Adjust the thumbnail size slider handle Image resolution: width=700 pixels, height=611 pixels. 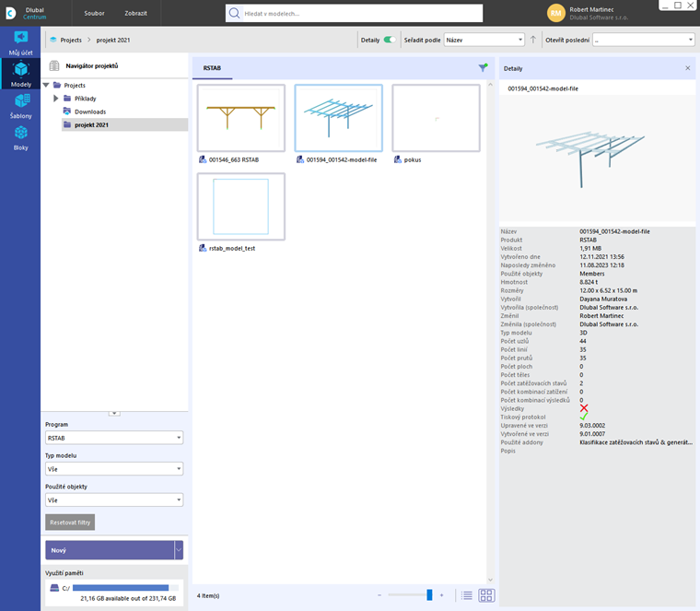pyautogui.click(x=429, y=595)
